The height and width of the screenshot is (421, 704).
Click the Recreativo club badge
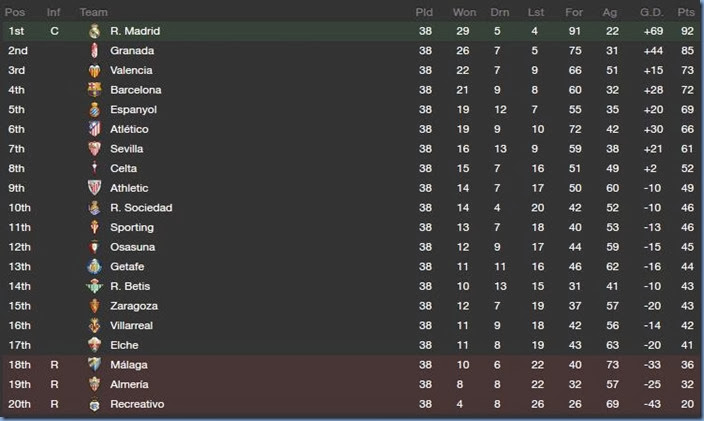click(x=95, y=404)
